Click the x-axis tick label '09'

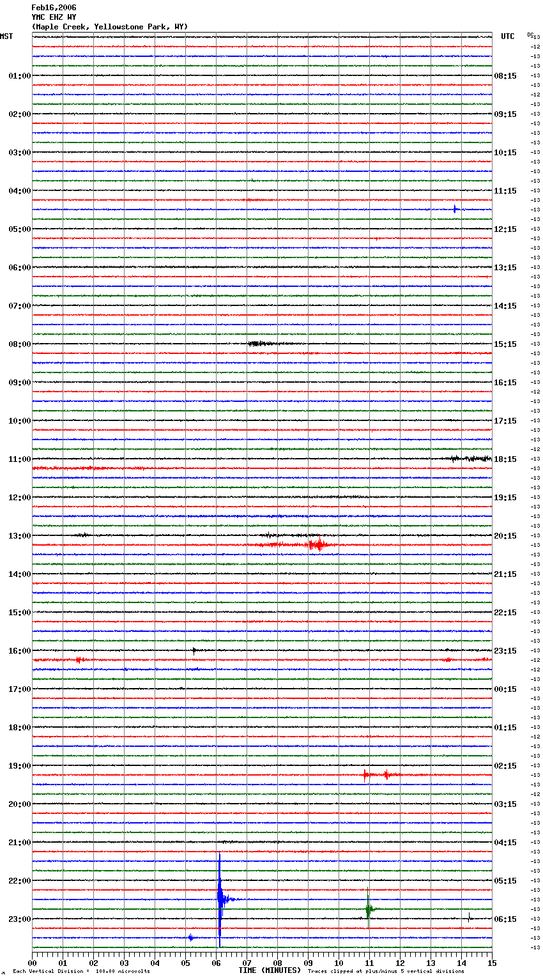coord(309,963)
